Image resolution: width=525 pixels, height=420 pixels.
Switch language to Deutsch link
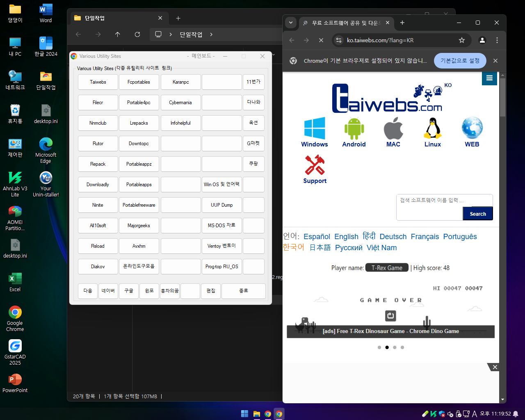[x=393, y=237]
